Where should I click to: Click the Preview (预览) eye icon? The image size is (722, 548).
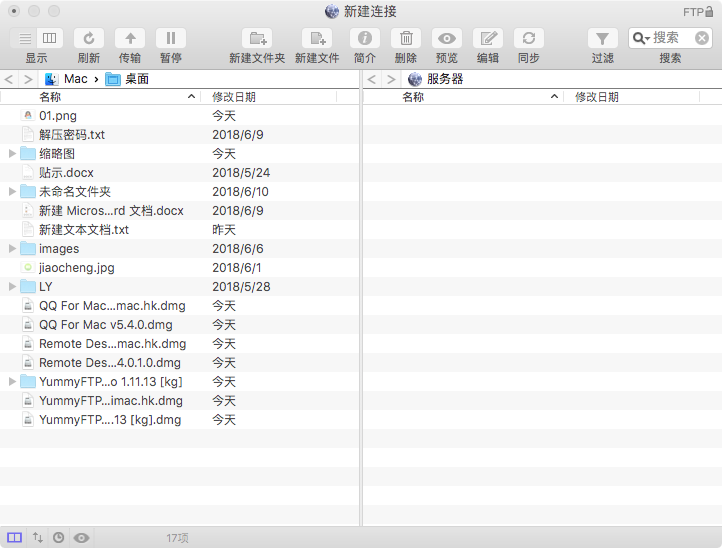coord(447,38)
